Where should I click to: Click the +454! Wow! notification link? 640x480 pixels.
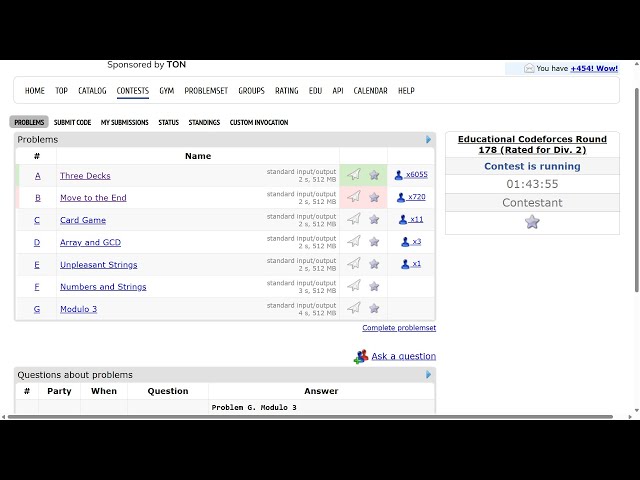pyautogui.click(x=594, y=68)
